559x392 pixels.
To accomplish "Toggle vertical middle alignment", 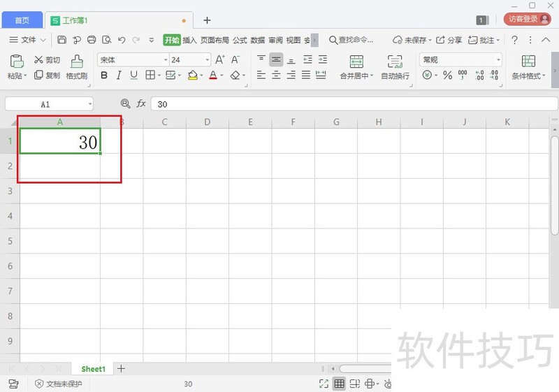I will click(276, 59).
